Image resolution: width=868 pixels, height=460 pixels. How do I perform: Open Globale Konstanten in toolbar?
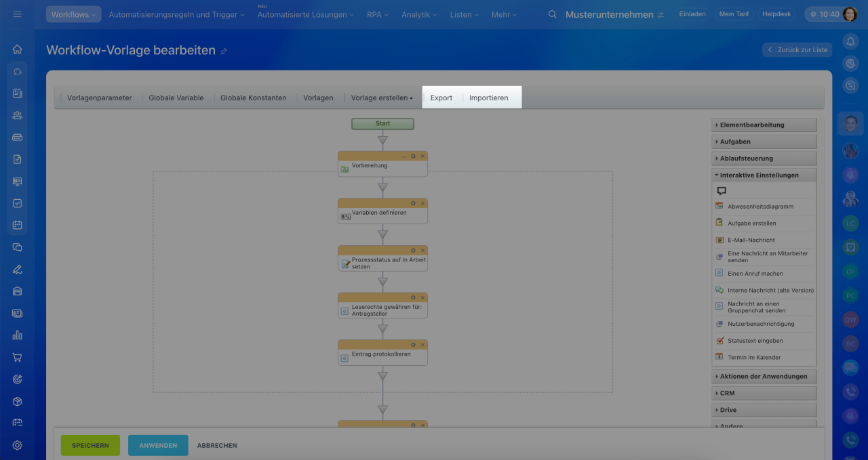point(254,98)
